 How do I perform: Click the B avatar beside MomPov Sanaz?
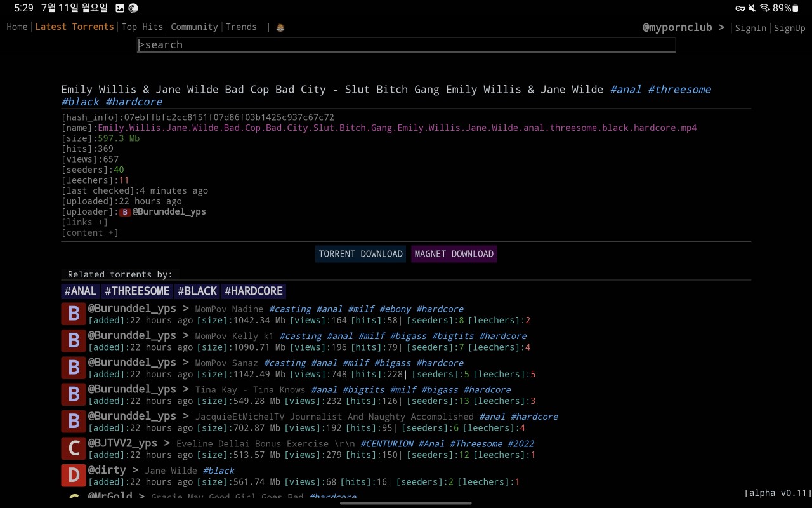[x=74, y=368]
